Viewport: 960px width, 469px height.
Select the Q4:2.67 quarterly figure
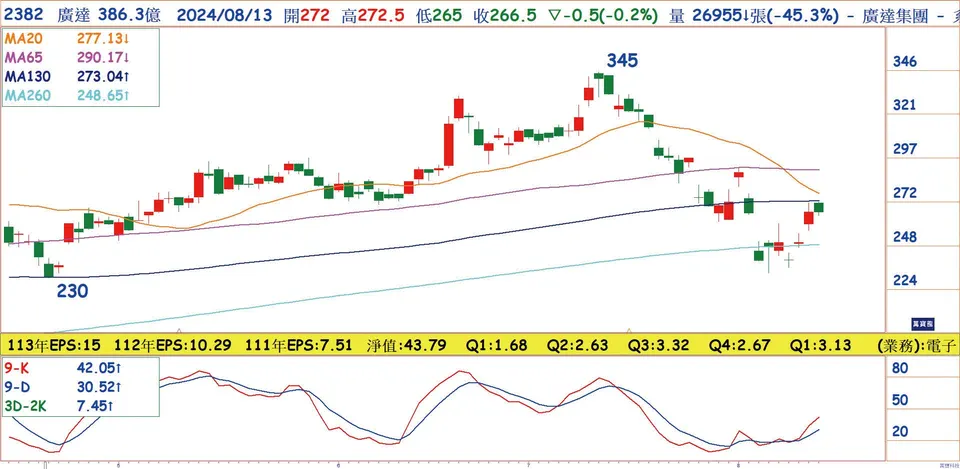pyautogui.click(x=740, y=345)
